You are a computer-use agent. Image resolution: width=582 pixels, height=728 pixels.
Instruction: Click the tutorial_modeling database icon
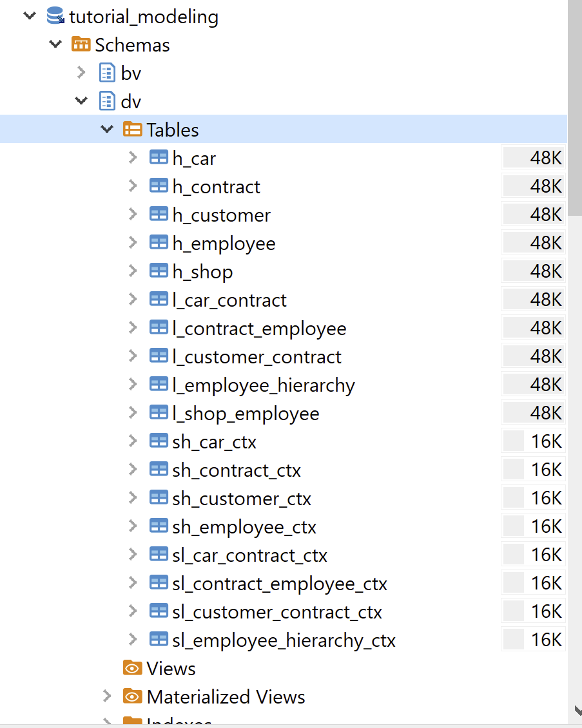(x=56, y=16)
